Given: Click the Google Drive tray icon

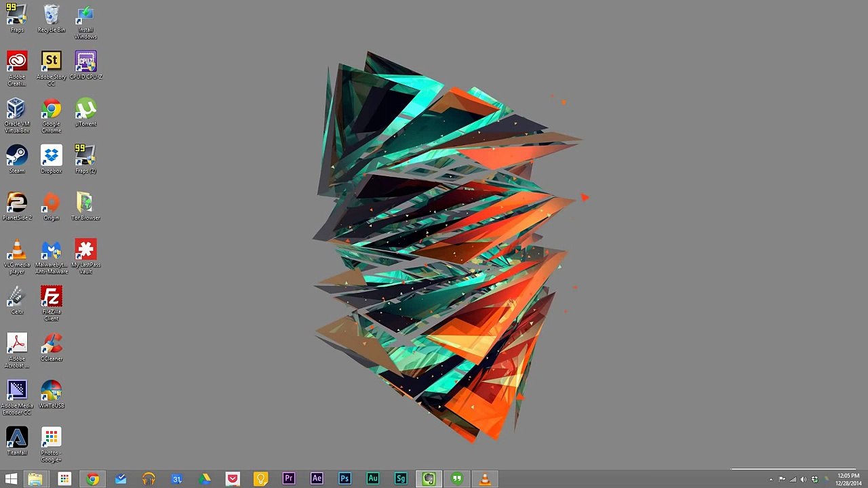Looking at the screenshot, I should (x=826, y=480).
